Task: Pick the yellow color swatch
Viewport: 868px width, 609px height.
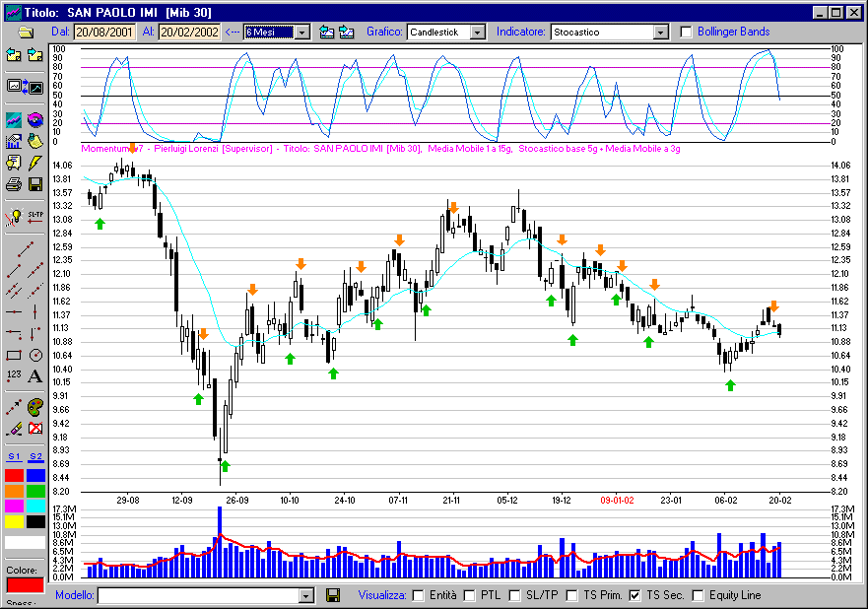Action: pos(15,521)
